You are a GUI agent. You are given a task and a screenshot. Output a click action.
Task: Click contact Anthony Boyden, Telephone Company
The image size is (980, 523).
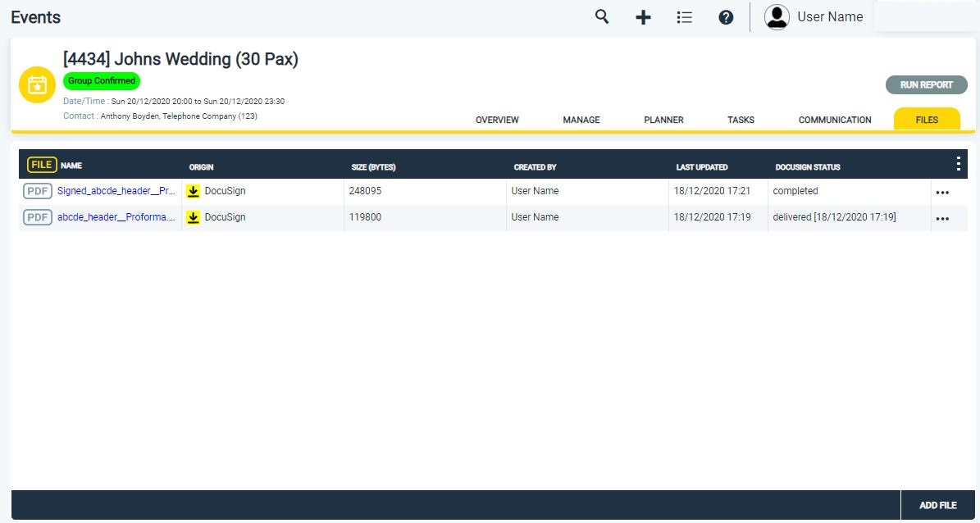pos(179,116)
